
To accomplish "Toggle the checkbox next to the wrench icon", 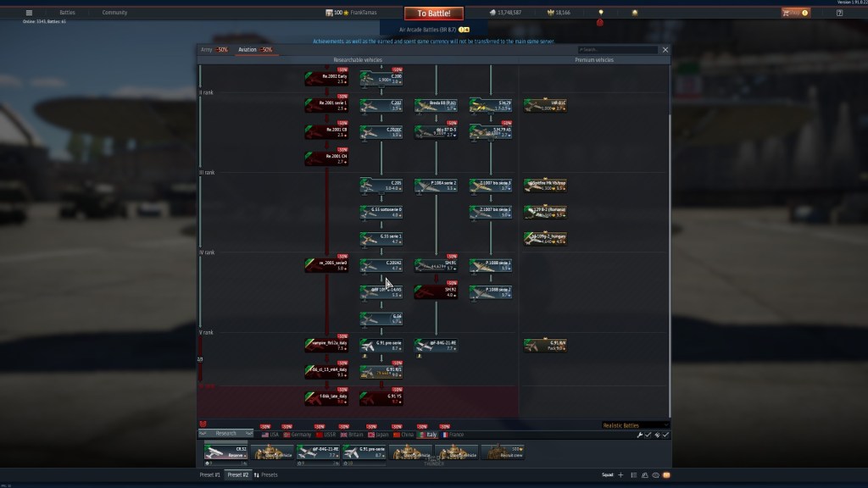I will pyautogui.click(x=648, y=435).
